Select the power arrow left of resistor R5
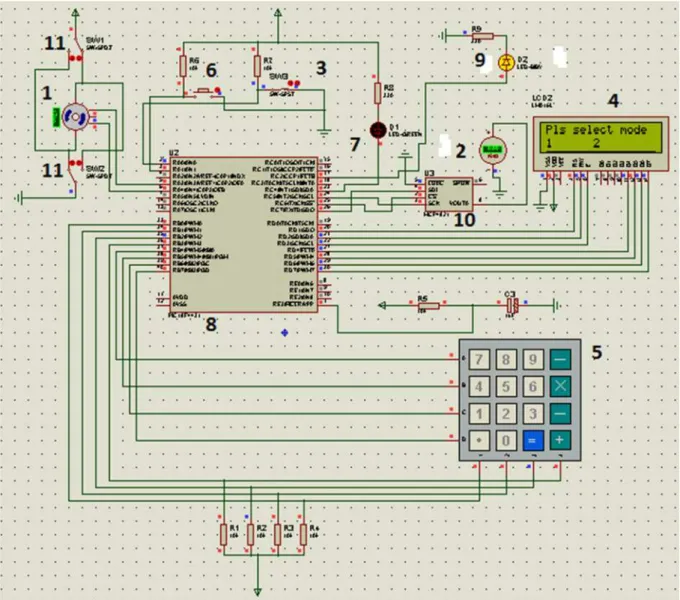The height and width of the screenshot is (600, 680). 382,306
